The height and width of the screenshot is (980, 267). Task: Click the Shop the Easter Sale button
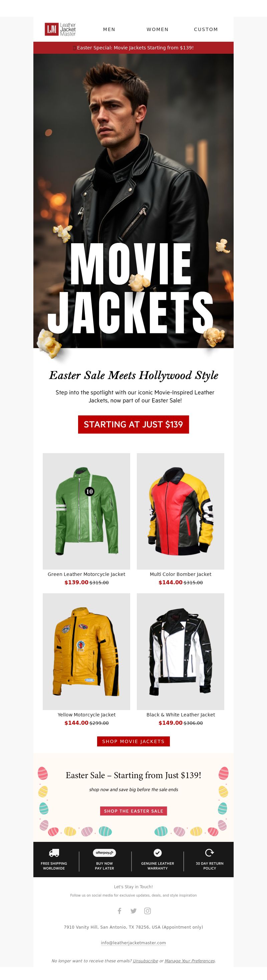(x=133, y=811)
